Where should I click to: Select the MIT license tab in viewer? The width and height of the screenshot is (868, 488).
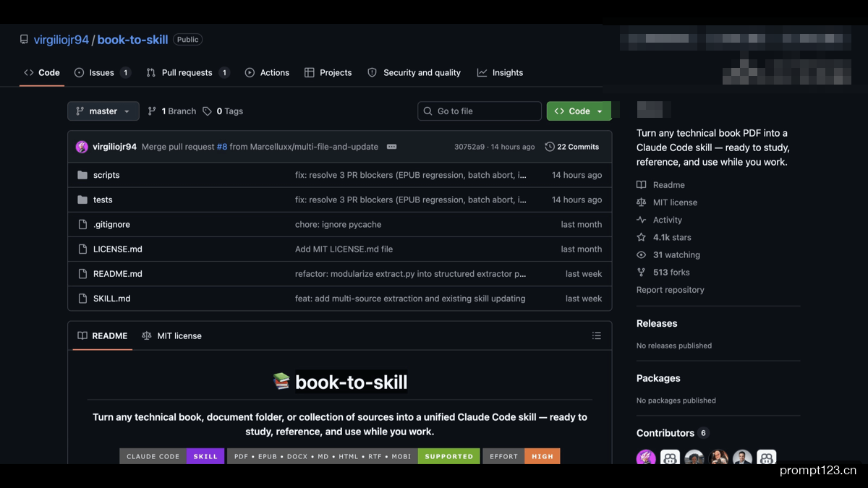pos(171,335)
